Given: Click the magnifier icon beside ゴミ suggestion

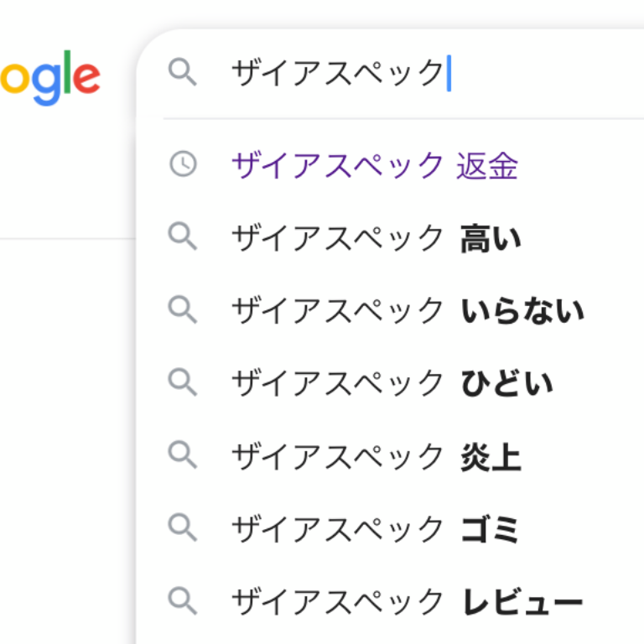Looking at the screenshot, I should point(183,527).
